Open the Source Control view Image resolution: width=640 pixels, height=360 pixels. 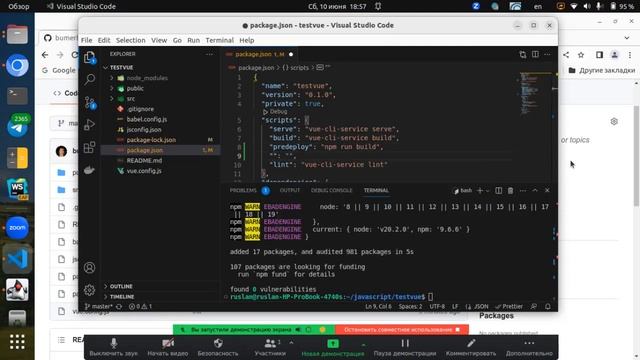(89, 102)
